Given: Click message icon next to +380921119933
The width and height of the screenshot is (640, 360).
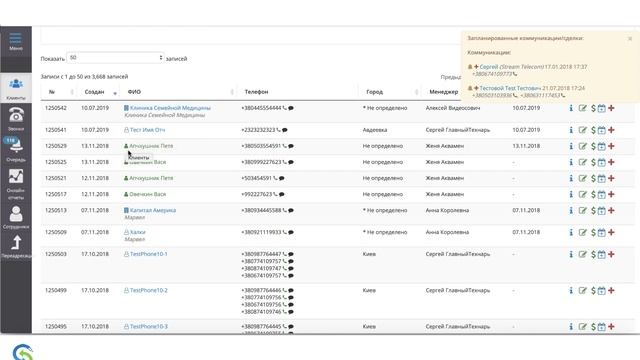Looking at the screenshot, I should pos(291,233).
